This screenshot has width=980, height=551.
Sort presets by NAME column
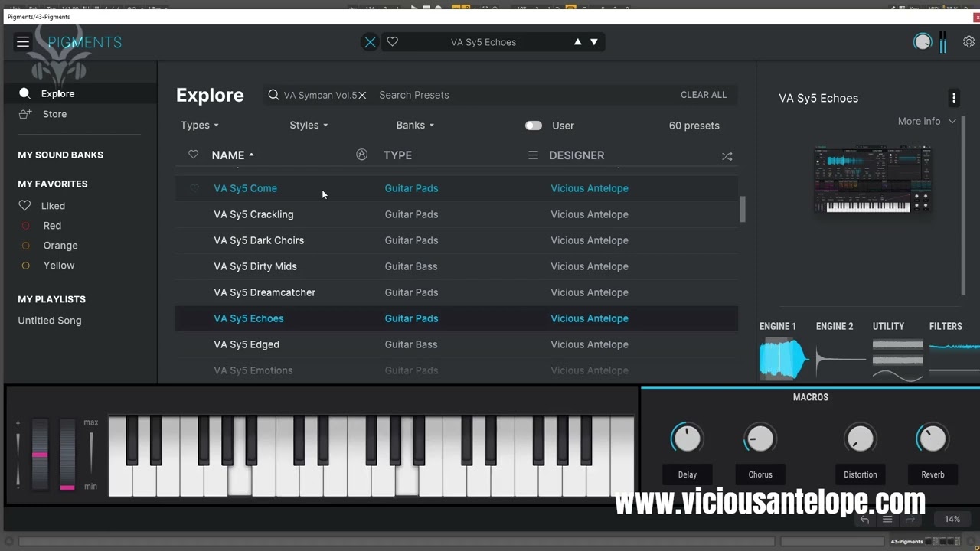(x=233, y=155)
